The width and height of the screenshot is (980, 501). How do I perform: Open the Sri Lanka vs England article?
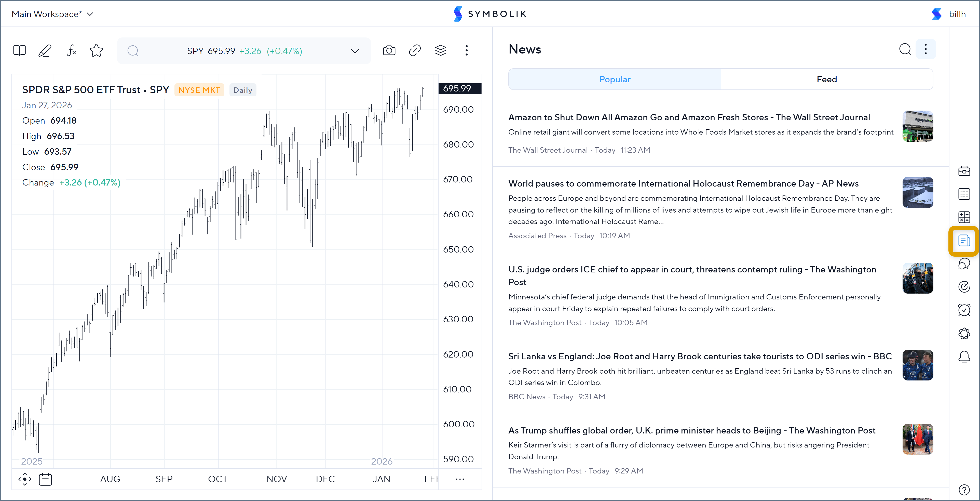click(700, 356)
